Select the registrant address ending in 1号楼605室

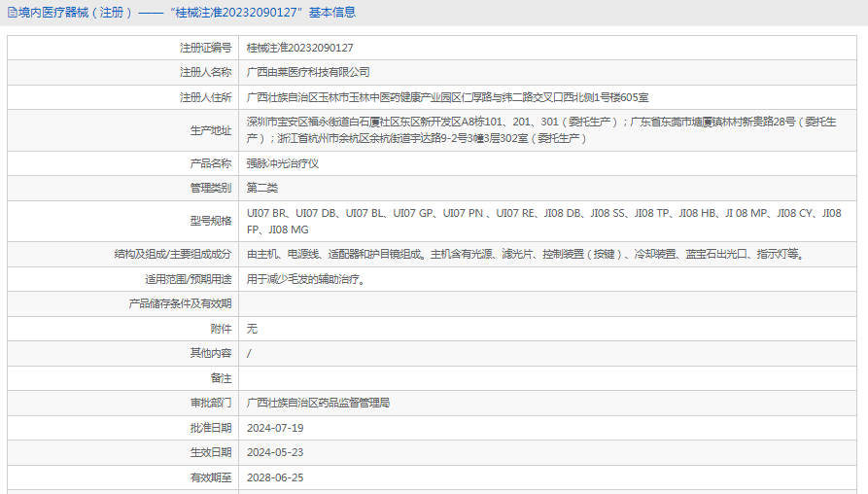447,97
